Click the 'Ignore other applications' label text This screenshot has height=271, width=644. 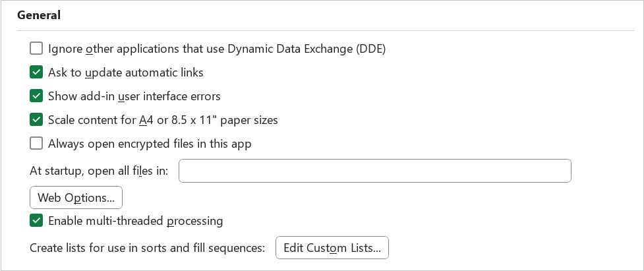click(x=217, y=49)
